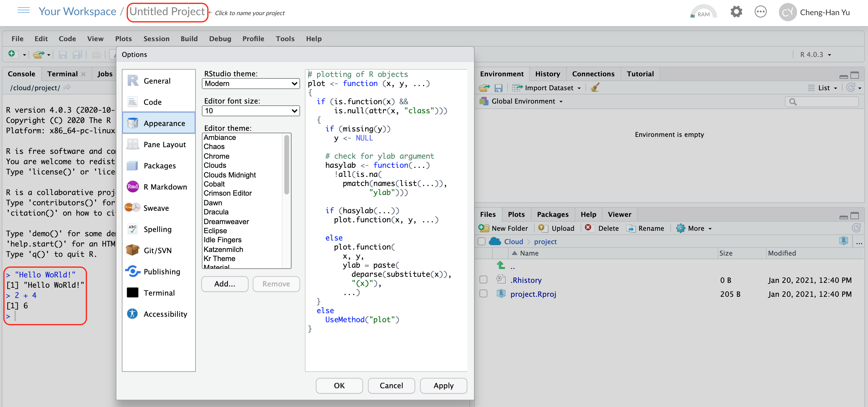Select Accessibility in Options sidebar
Screen dimensions: 868x407
click(159, 314)
